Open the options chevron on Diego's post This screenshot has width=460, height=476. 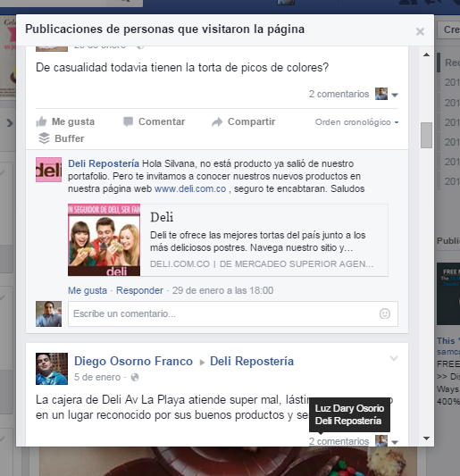tap(394, 358)
